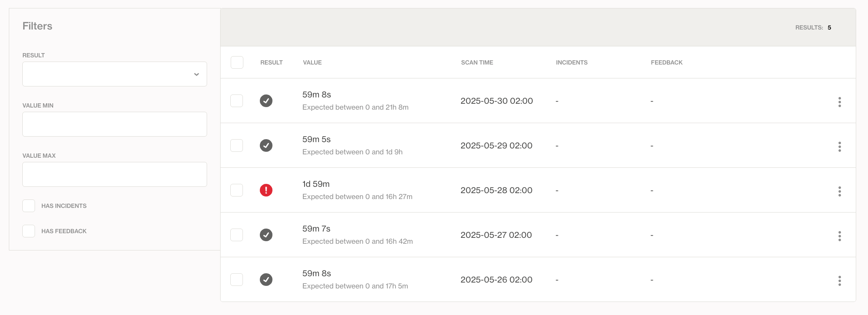The height and width of the screenshot is (315, 868).
Task: Click the passed checkmark icon for 2025-05-30
Action: tap(266, 101)
